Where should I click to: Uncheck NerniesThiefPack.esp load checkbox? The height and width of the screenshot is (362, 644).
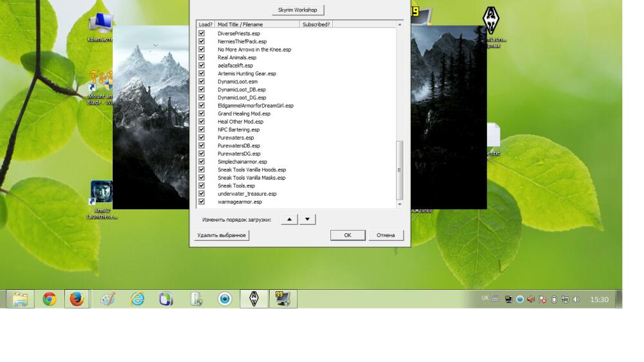pos(202,41)
